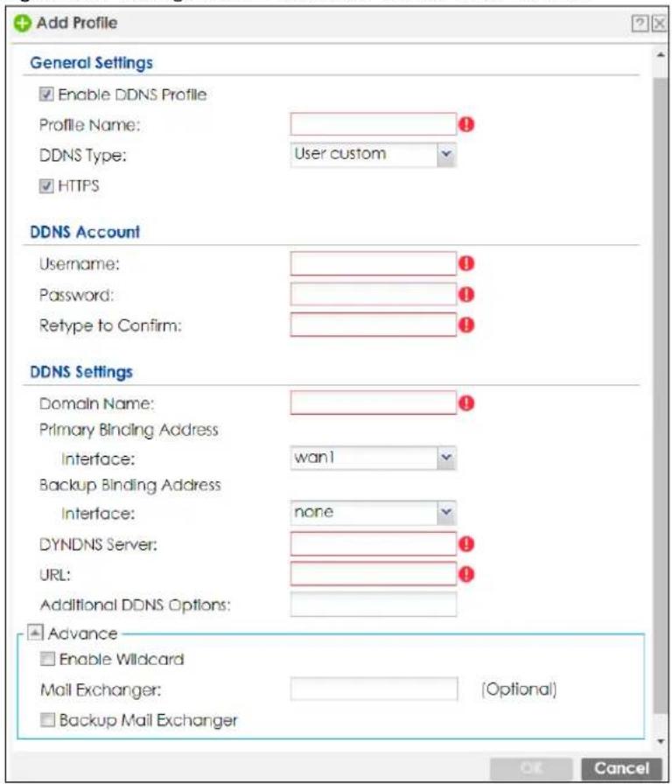This screenshot has width=672, height=784.
Task: Click the URL field error indicator icon
Action: 466,575
